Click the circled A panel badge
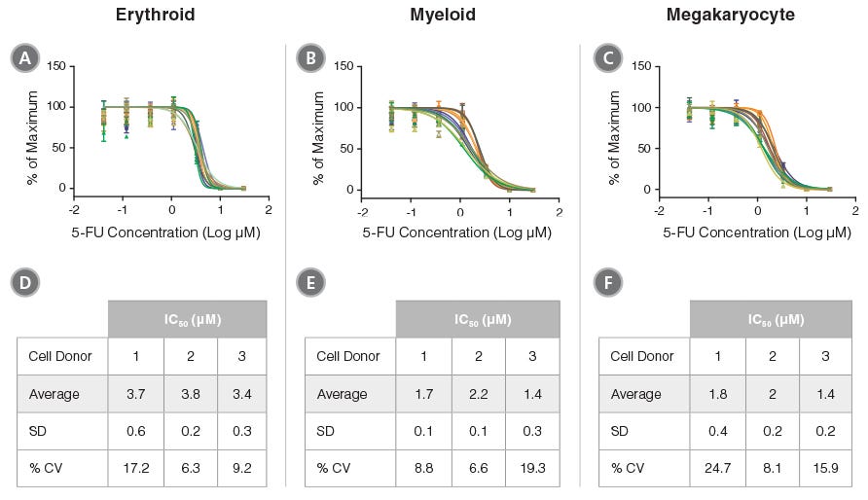 coord(24,59)
